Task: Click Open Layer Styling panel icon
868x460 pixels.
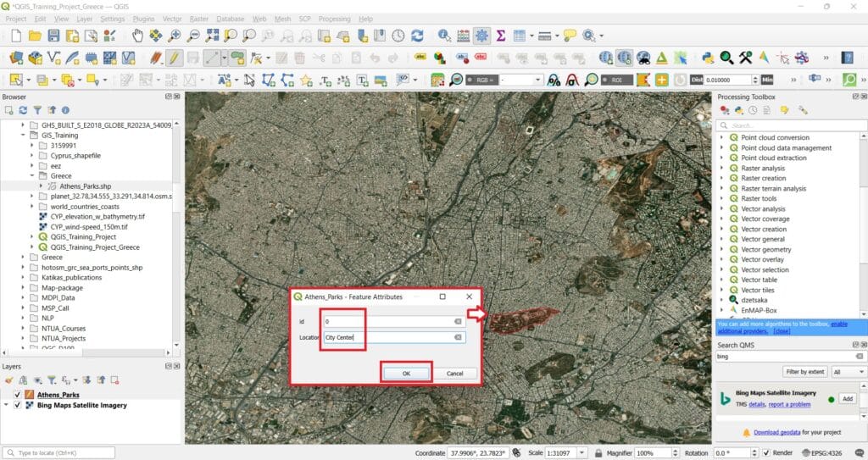Action: (x=9, y=380)
